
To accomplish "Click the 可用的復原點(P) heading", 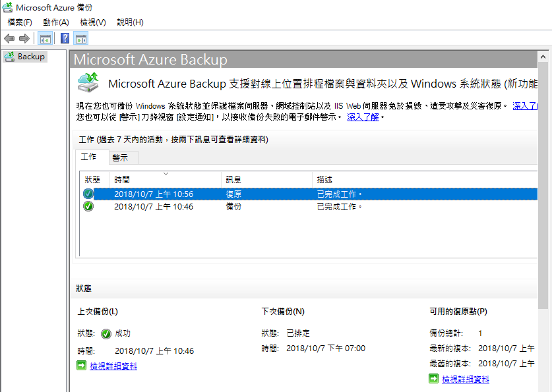I will pyautogui.click(x=458, y=312).
